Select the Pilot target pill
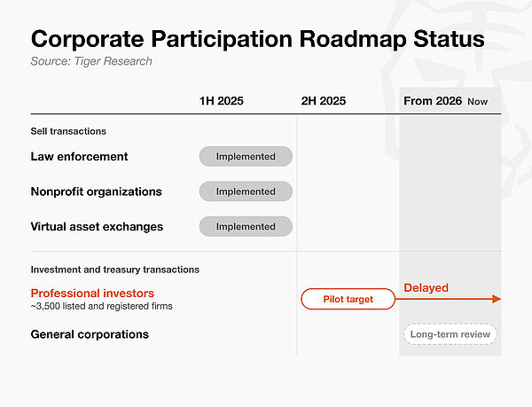 point(348,299)
